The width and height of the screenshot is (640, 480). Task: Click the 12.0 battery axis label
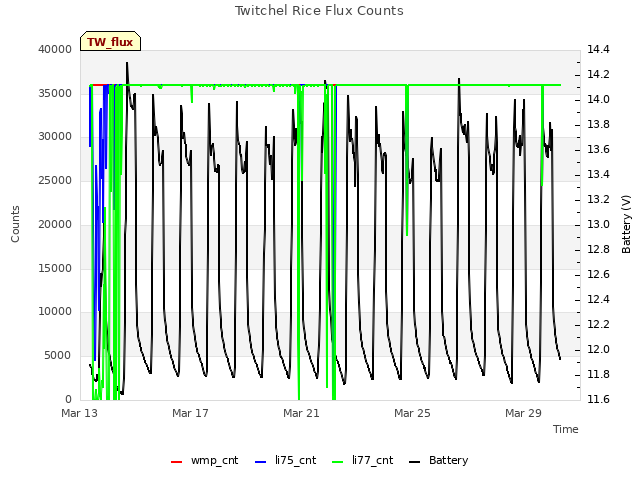pos(598,349)
